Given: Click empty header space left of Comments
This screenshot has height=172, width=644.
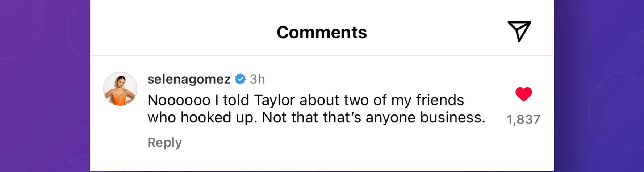Looking at the screenshot, I should [x=181, y=32].
